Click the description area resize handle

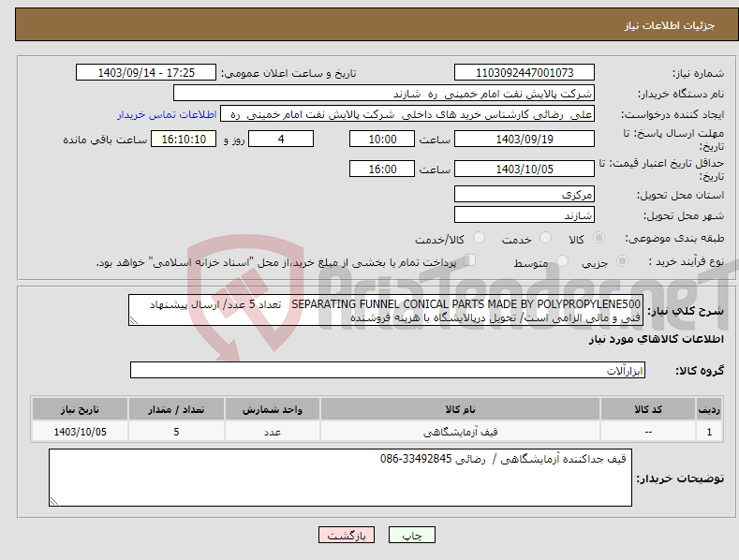coord(134,320)
